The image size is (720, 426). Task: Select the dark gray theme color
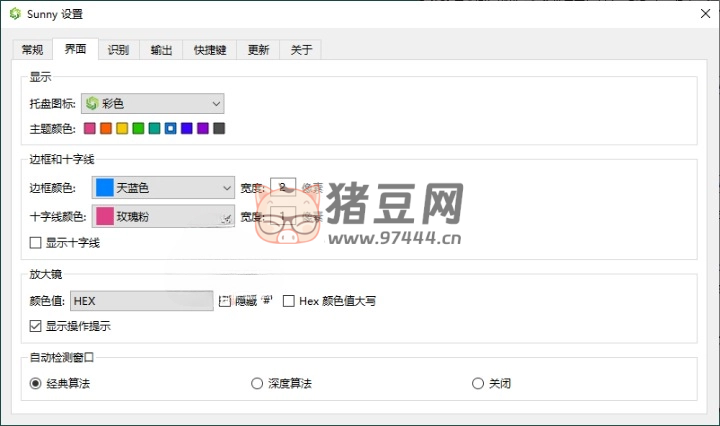[x=219, y=128]
